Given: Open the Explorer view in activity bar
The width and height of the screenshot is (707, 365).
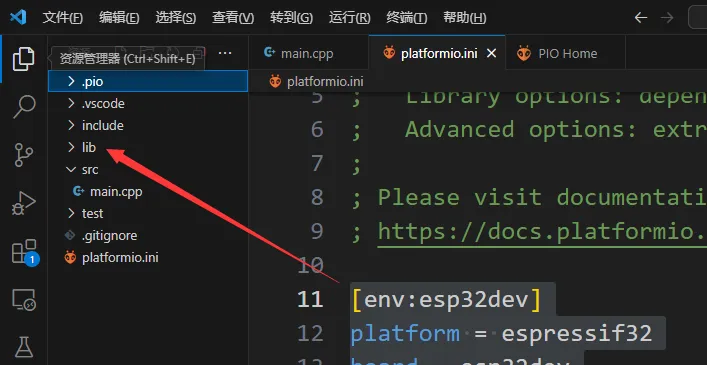Looking at the screenshot, I should coord(23,59).
